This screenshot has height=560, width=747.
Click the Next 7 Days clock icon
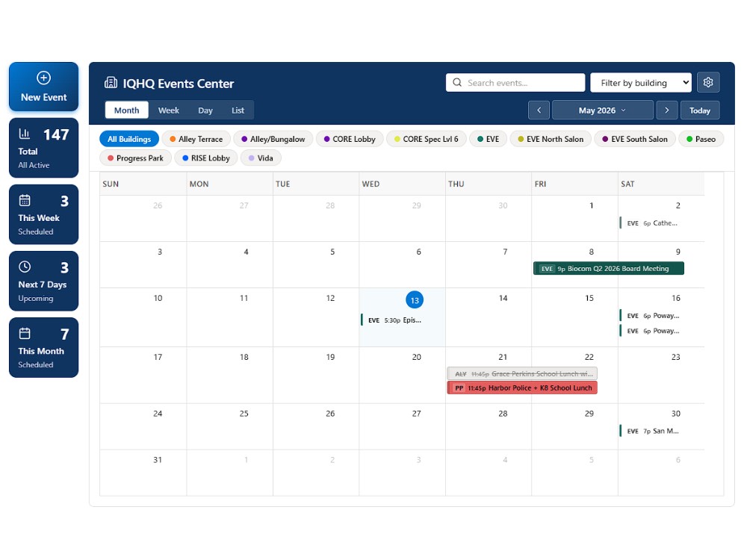coord(25,267)
